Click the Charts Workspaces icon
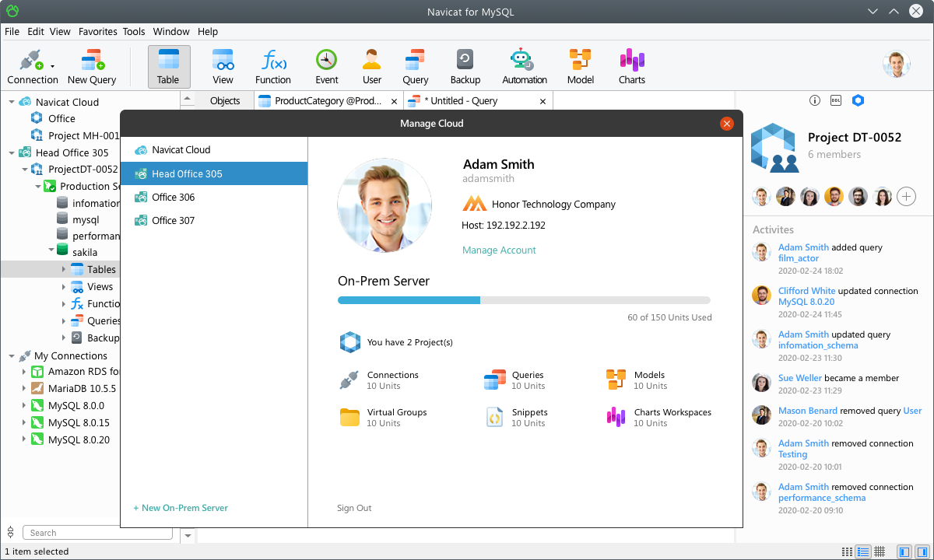The width and height of the screenshot is (934, 560). (x=616, y=418)
